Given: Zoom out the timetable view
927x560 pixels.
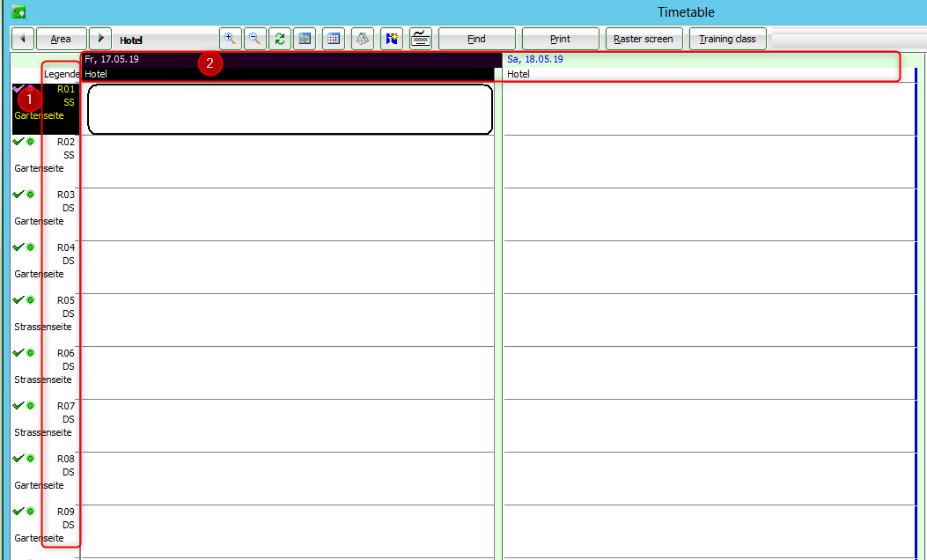Looking at the screenshot, I should (x=254, y=39).
